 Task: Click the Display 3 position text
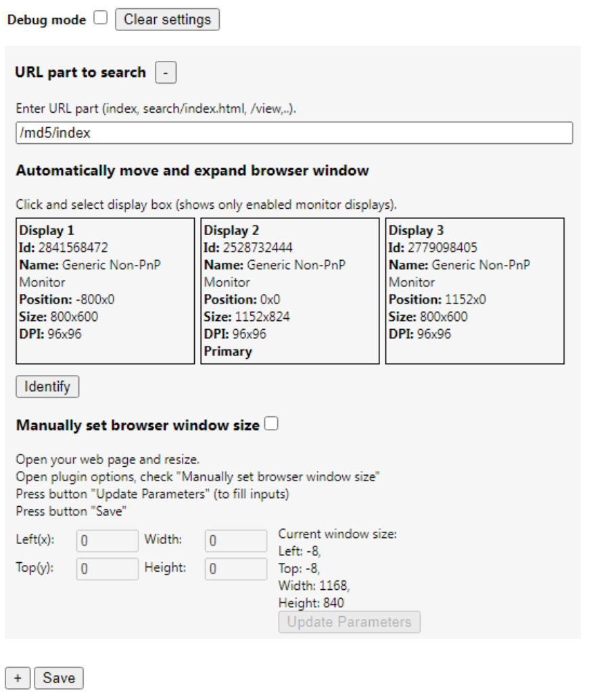click(x=438, y=299)
